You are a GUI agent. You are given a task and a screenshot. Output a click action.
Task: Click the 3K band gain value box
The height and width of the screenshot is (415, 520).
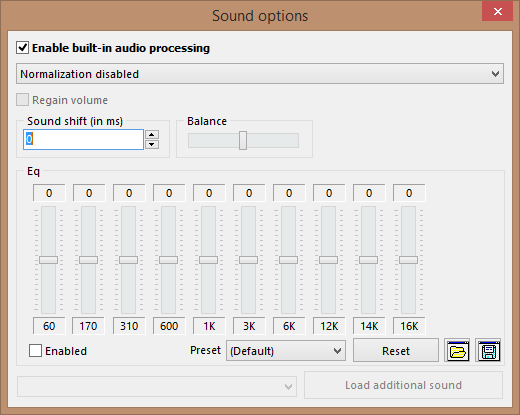249,193
